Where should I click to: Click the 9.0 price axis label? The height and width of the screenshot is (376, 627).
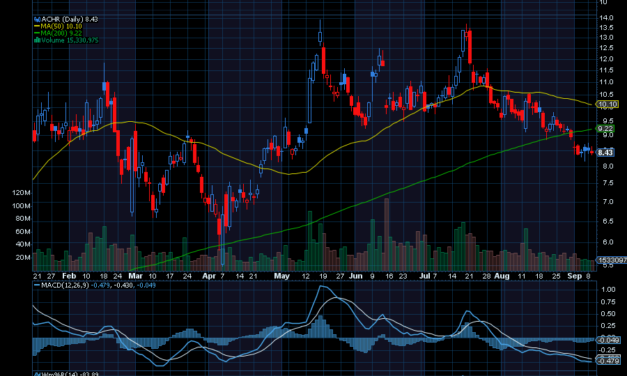tap(608, 135)
